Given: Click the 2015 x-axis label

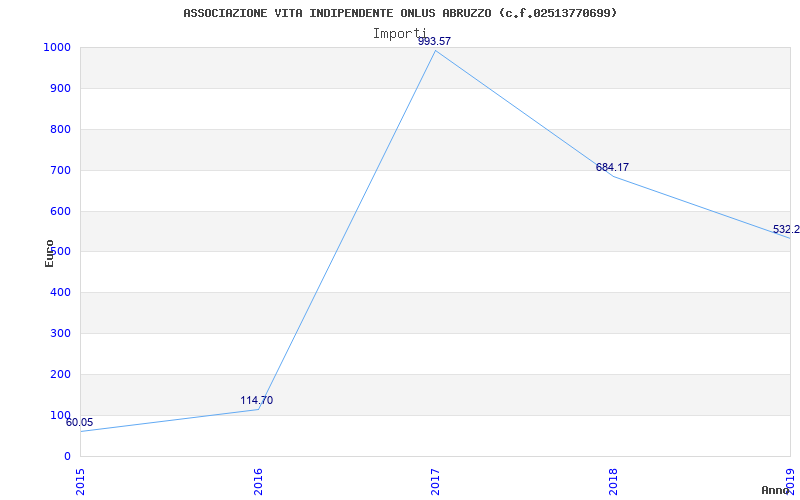Looking at the screenshot, I should tap(80, 482).
